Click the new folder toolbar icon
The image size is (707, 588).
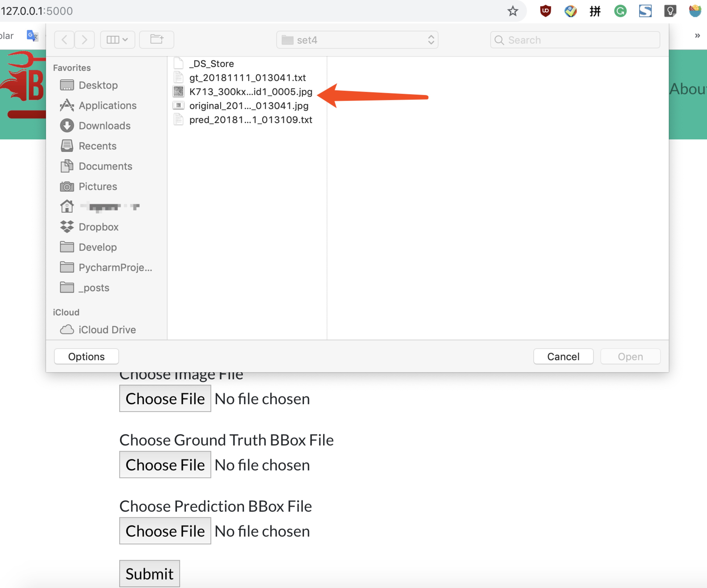(156, 40)
